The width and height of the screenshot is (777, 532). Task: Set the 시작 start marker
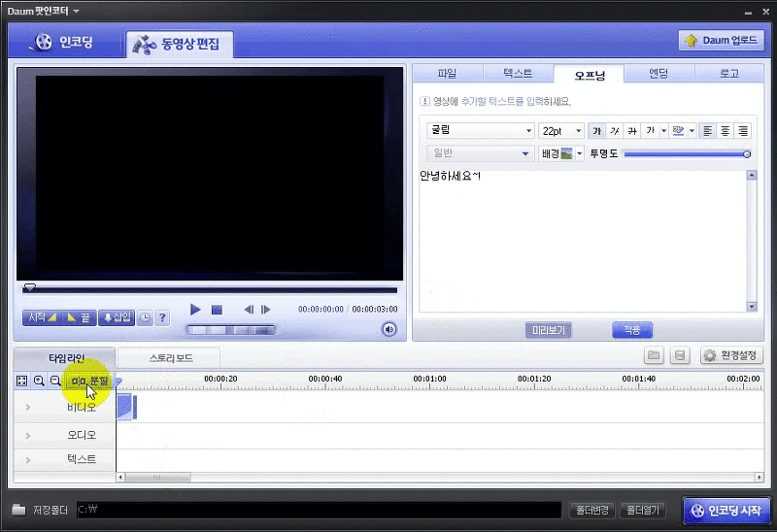pyautogui.click(x=42, y=317)
